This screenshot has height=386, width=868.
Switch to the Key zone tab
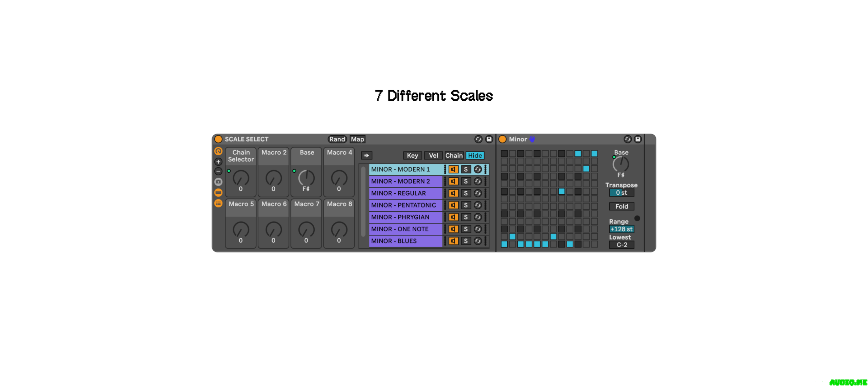412,155
